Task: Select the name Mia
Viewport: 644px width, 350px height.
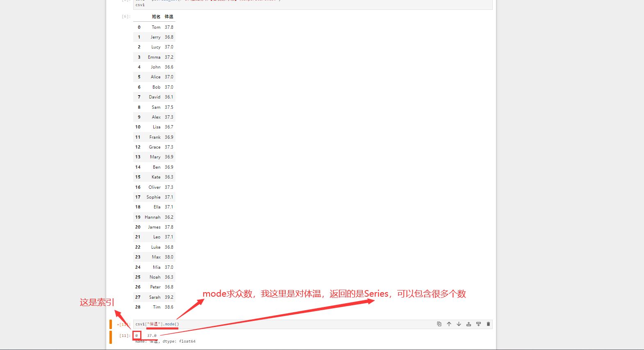Action: click(x=157, y=267)
